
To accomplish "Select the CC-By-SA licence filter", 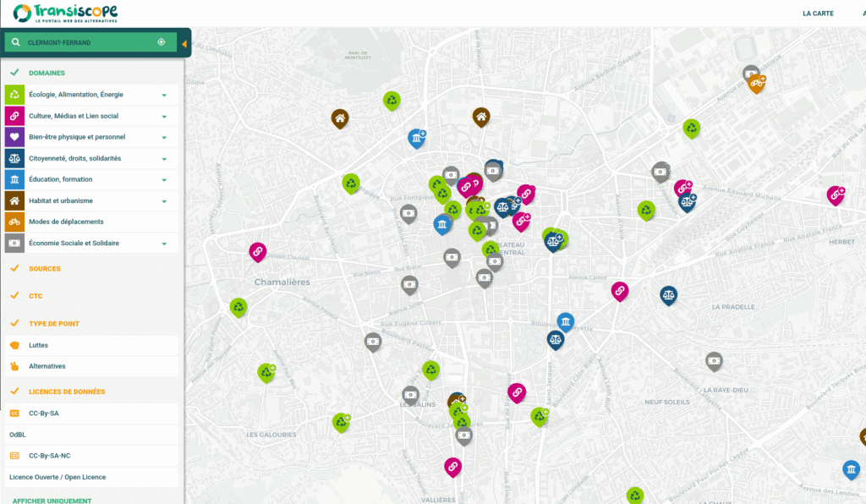I will pyautogui.click(x=43, y=414).
